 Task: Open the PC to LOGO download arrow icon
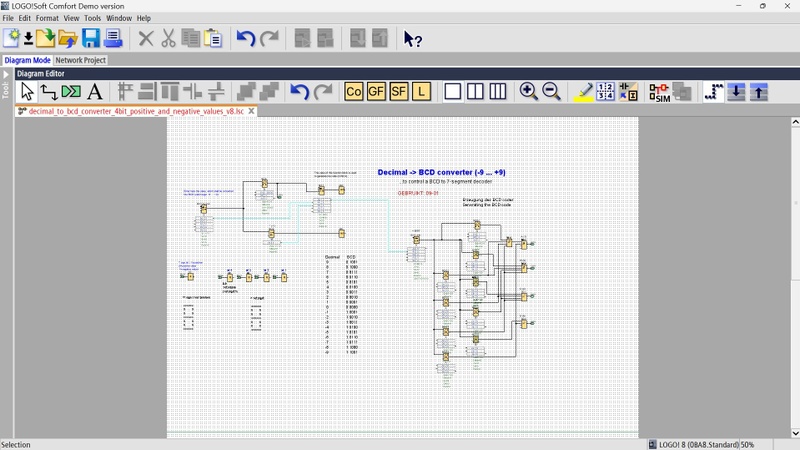(x=736, y=92)
